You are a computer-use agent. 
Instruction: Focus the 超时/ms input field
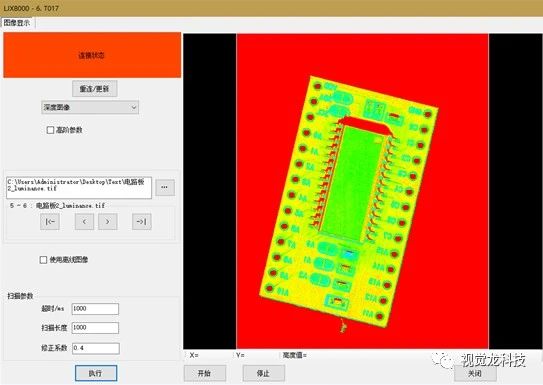(x=95, y=309)
